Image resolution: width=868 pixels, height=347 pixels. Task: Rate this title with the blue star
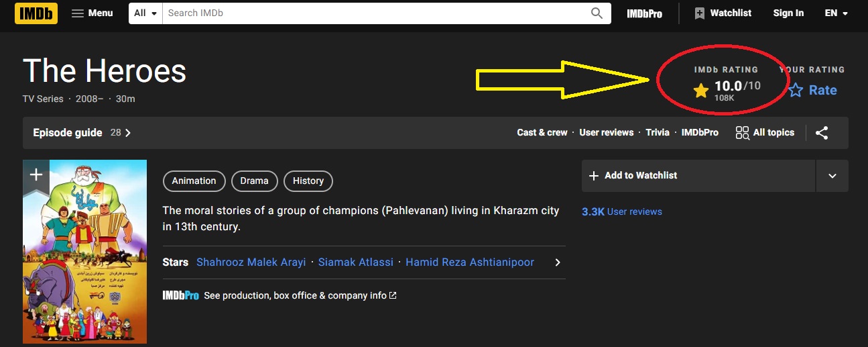point(796,91)
